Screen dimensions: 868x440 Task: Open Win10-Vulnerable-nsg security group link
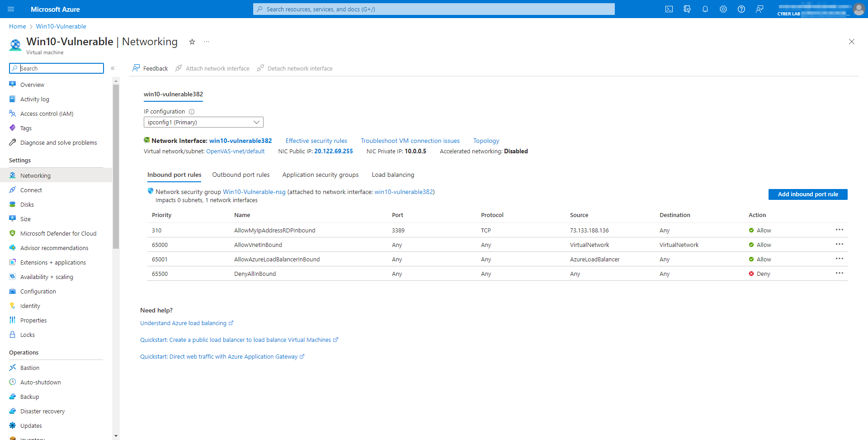(254, 192)
